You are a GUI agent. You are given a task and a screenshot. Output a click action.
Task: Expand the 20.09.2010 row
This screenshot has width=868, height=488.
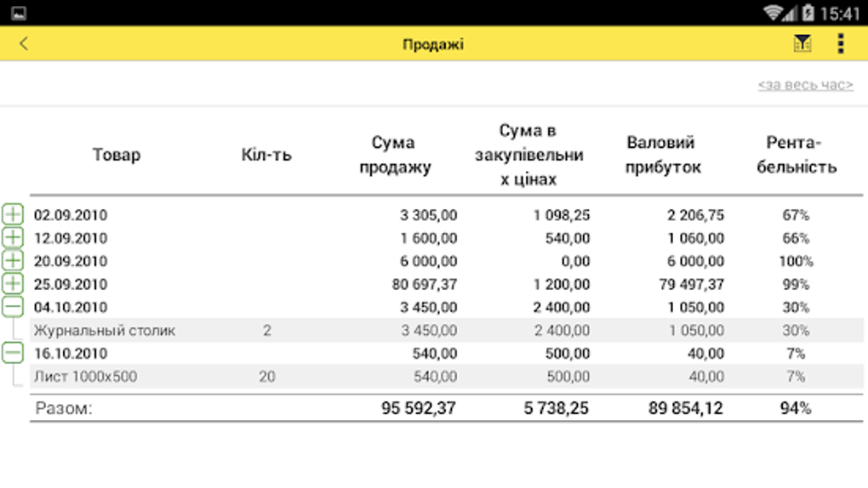click(x=13, y=261)
